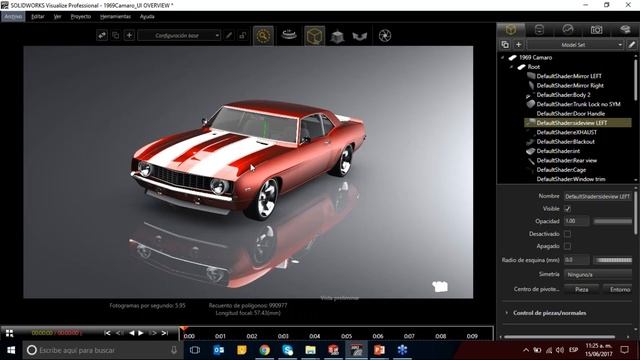Switch to the Libraries tab icon
Image resolution: width=640 pixels, height=360 pixels.
click(625, 29)
